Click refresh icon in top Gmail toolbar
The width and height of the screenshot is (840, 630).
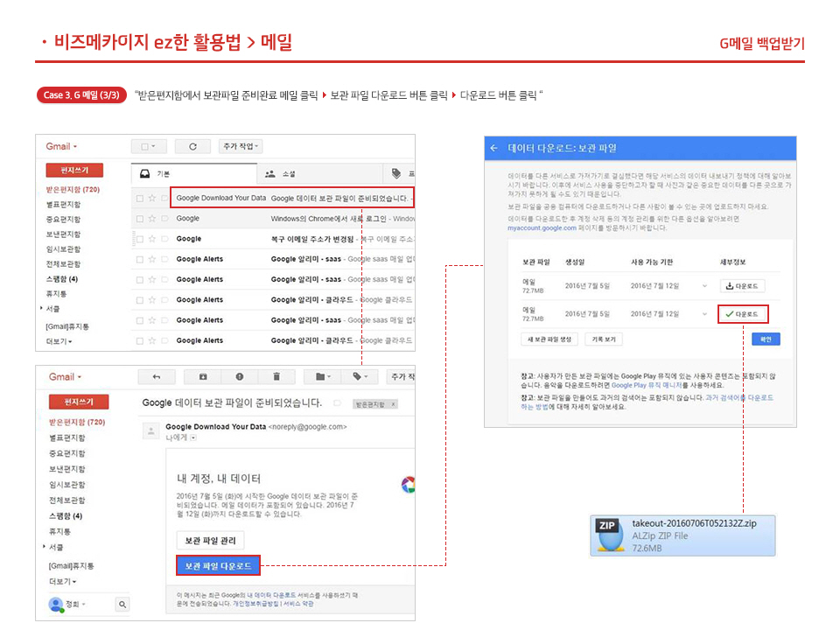coord(192,146)
